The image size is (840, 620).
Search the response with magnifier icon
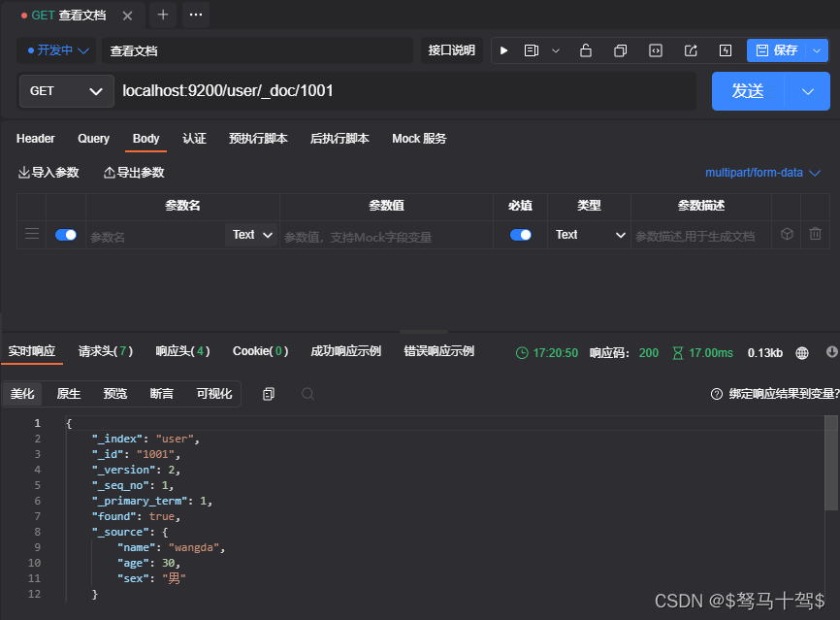click(x=307, y=394)
